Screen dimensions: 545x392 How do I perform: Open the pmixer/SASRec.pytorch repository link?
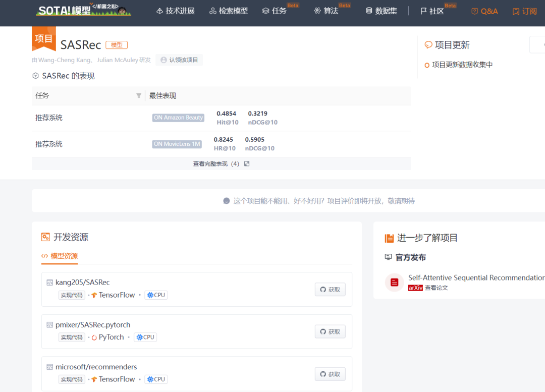coord(94,324)
